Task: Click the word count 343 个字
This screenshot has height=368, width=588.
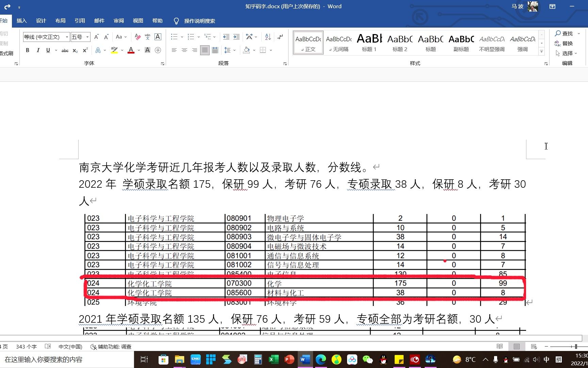Action: pos(26,347)
